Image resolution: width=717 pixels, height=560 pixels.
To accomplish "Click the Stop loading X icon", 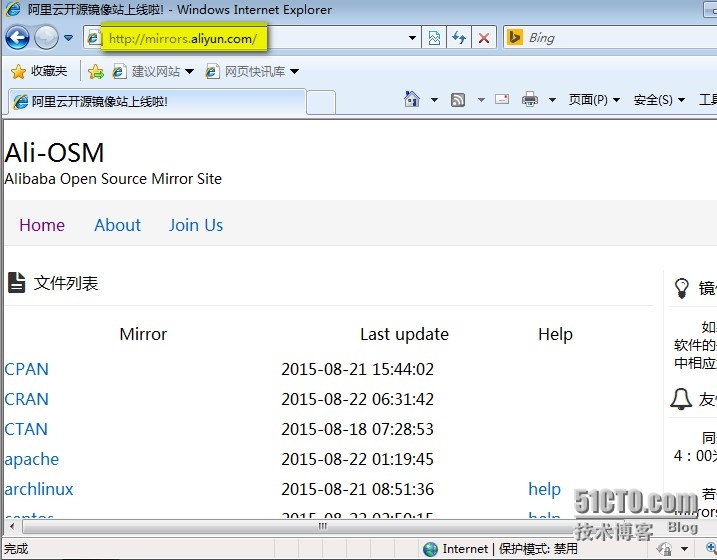I will 484,38.
